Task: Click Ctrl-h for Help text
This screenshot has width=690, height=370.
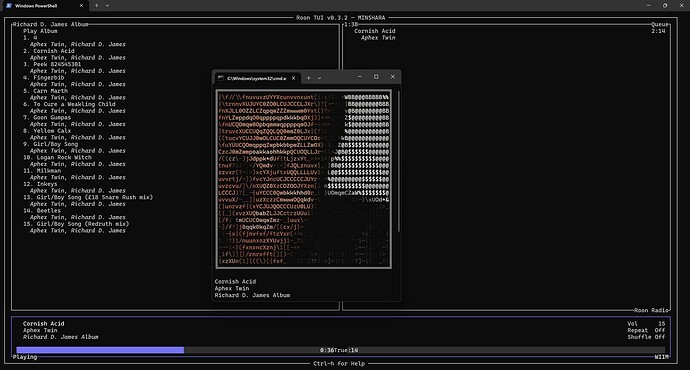Action: [x=339, y=364]
